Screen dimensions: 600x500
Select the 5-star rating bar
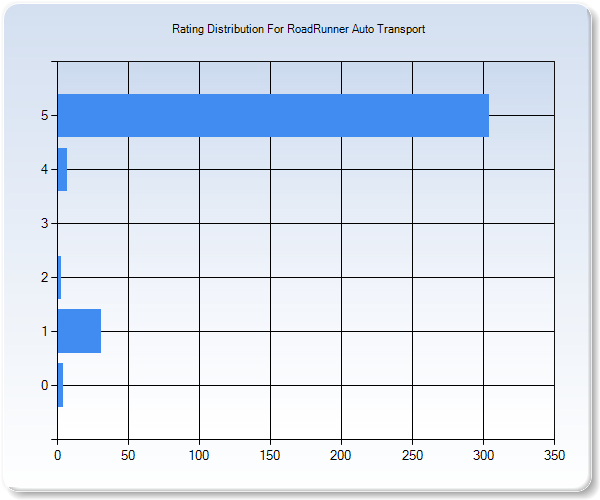(x=273, y=115)
